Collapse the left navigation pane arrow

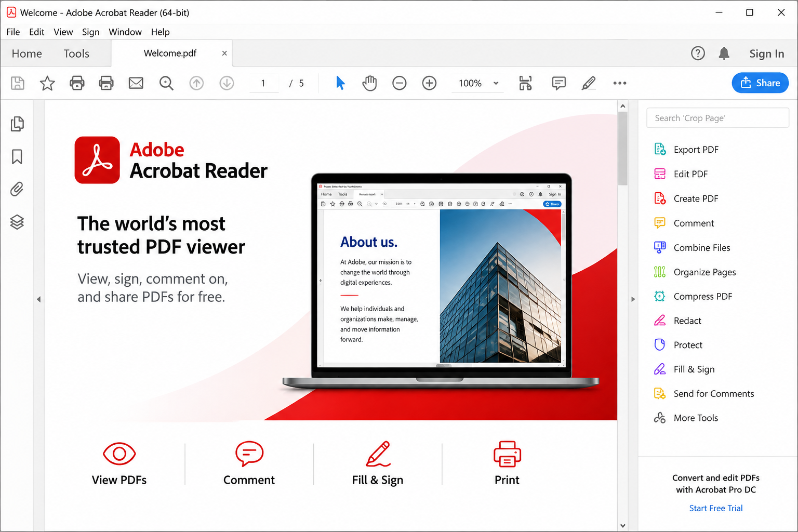(x=38, y=299)
